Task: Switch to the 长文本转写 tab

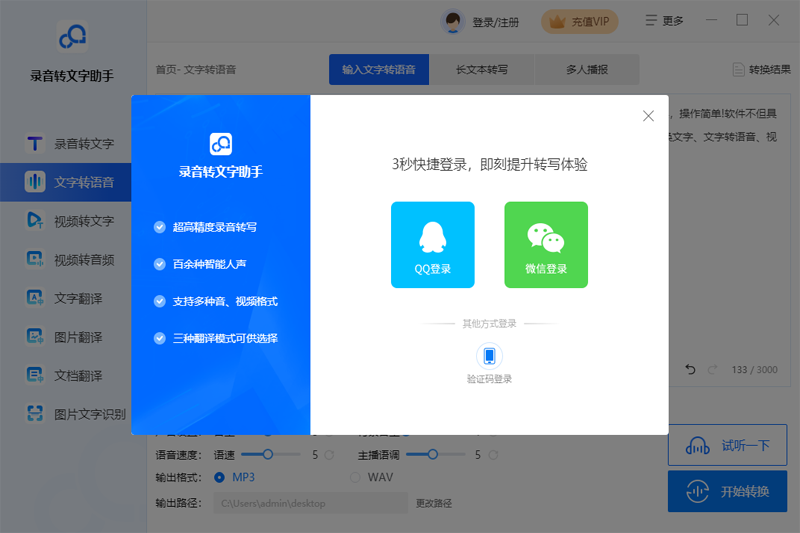Action: click(x=481, y=70)
